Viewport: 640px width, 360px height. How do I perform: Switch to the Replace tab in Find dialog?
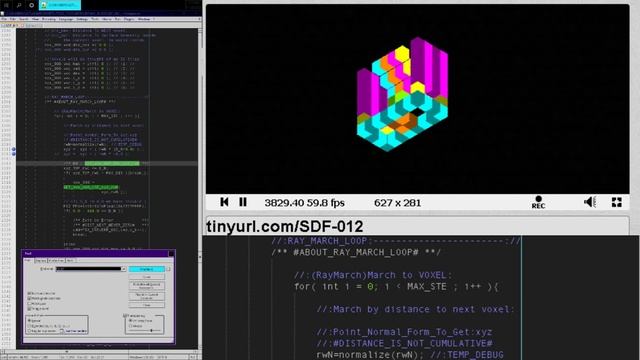[41, 260]
